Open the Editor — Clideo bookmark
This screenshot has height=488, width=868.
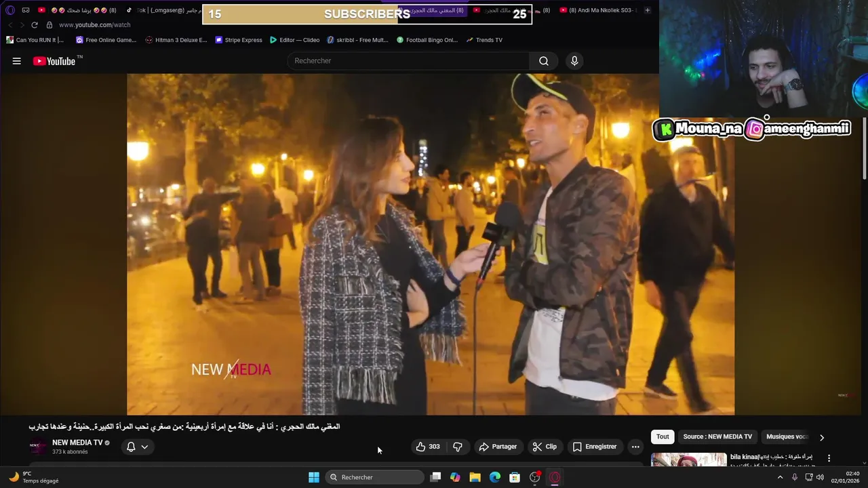click(x=295, y=40)
